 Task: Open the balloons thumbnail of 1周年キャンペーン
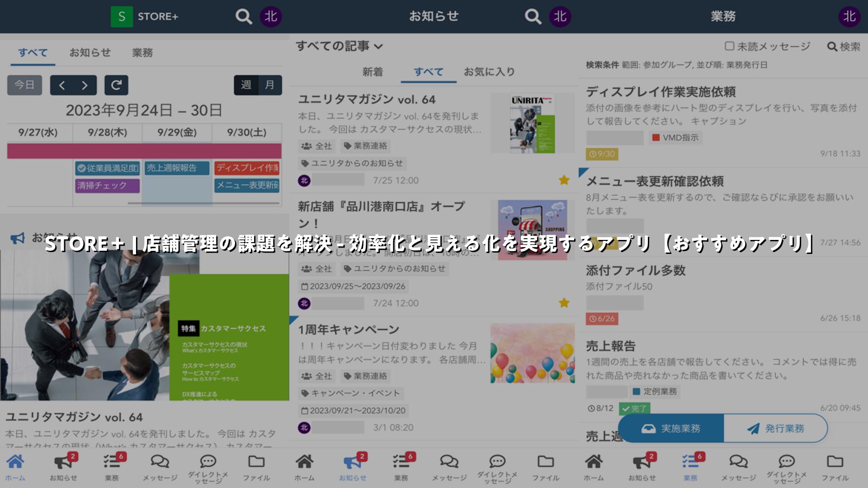pyautogui.click(x=533, y=353)
